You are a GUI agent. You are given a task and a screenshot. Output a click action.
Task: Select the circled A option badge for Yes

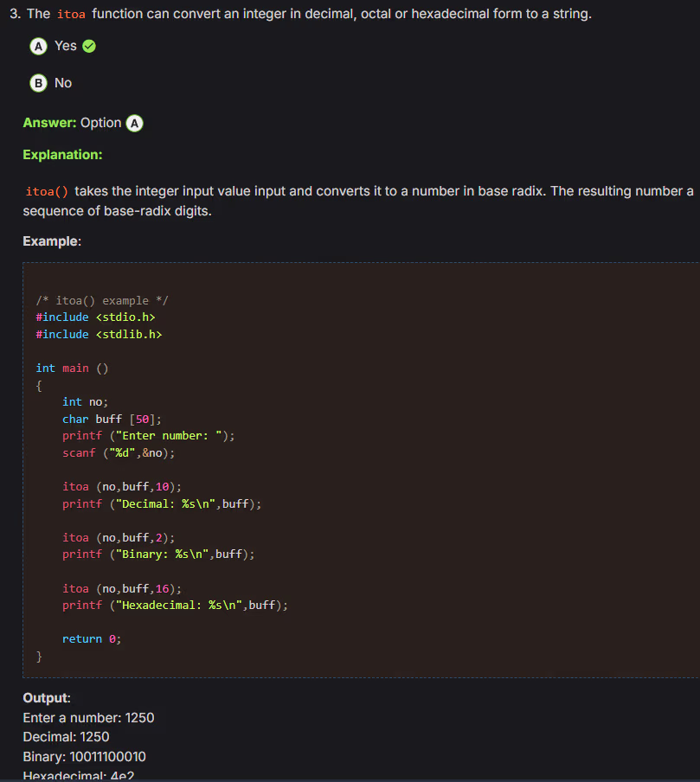(x=38, y=47)
